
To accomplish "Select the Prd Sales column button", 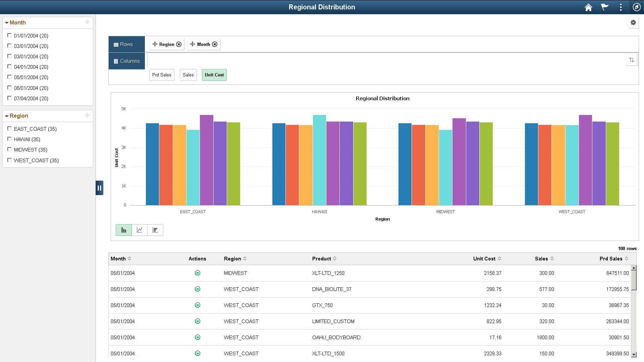I will (161, 75).
